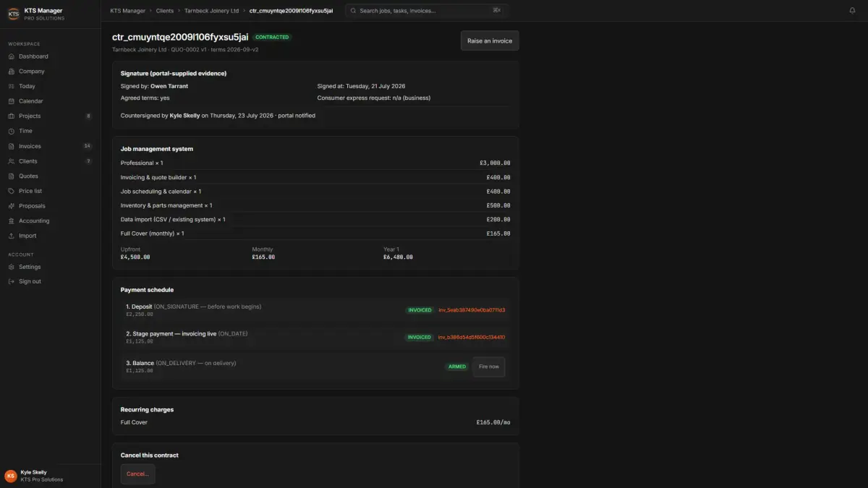Go to Proposals
The height and width of the screenshot is (488, 868).
(x=50, y=206)
